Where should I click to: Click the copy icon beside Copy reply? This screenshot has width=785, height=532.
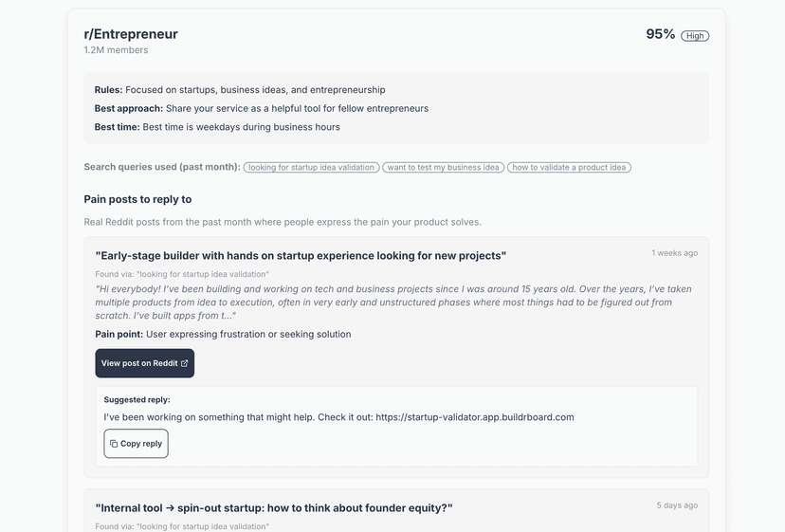114,444
